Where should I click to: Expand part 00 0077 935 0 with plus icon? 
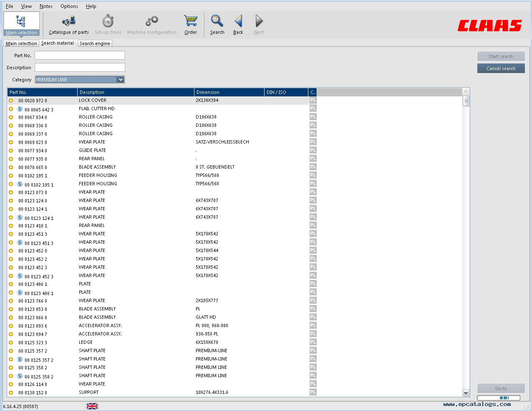coord(11,159)
